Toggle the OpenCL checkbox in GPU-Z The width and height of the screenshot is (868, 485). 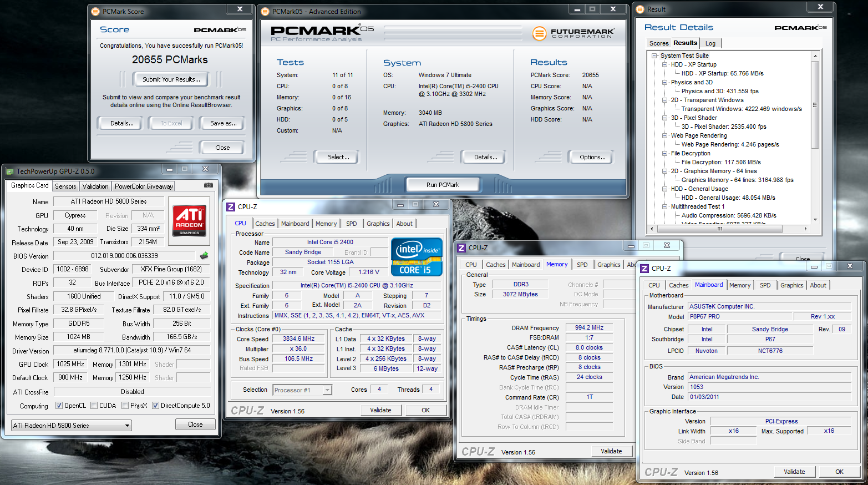pyautogui.click(x=59, y=406)
